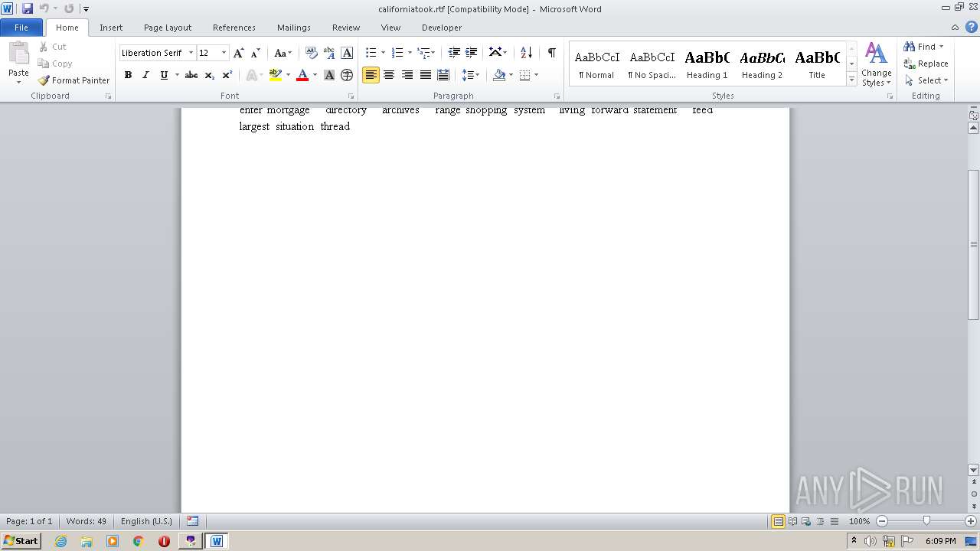Apply the Heading 1 style

(x=707, y=64)
